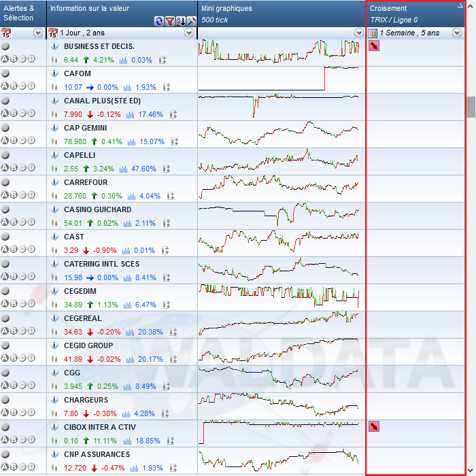Open the CEGID GROUP stock name
This screenshot has height=476, width=476.
pyautogui.click(x=88, y=345)
